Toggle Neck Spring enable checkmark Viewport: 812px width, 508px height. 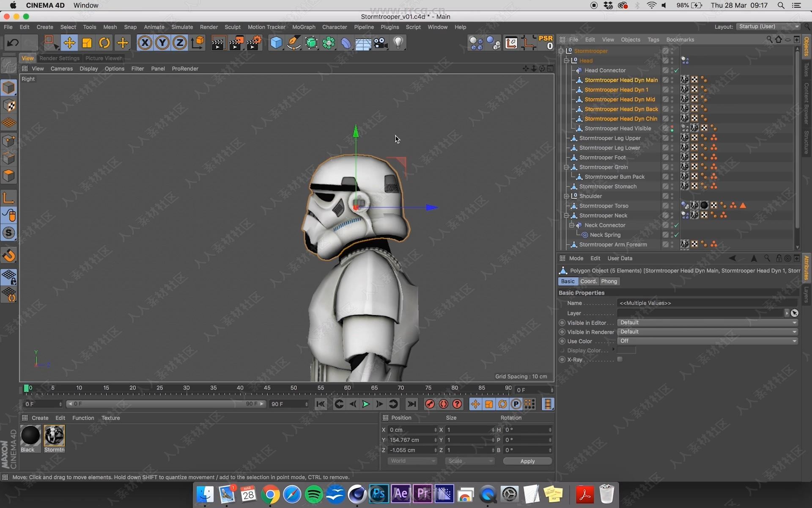click(676, 235)
